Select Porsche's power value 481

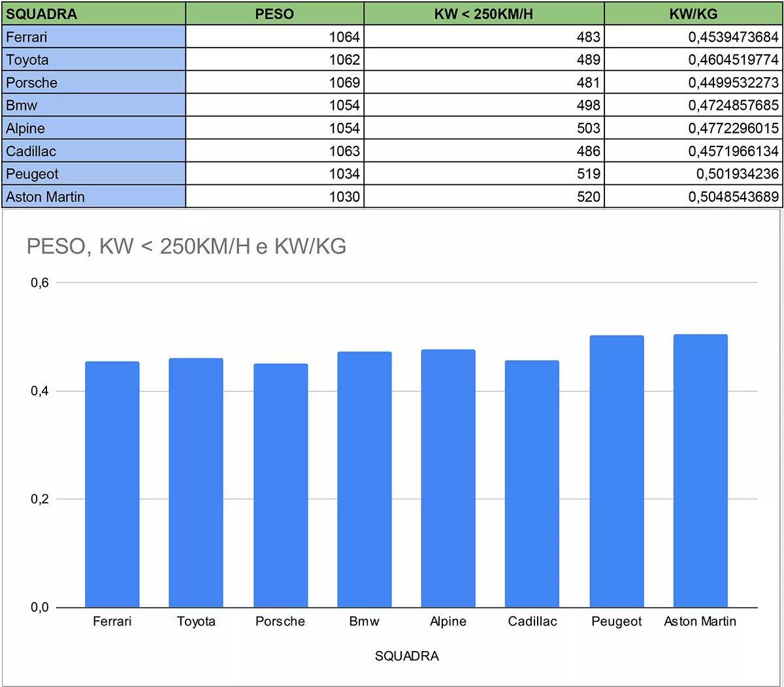click(483, 82)
